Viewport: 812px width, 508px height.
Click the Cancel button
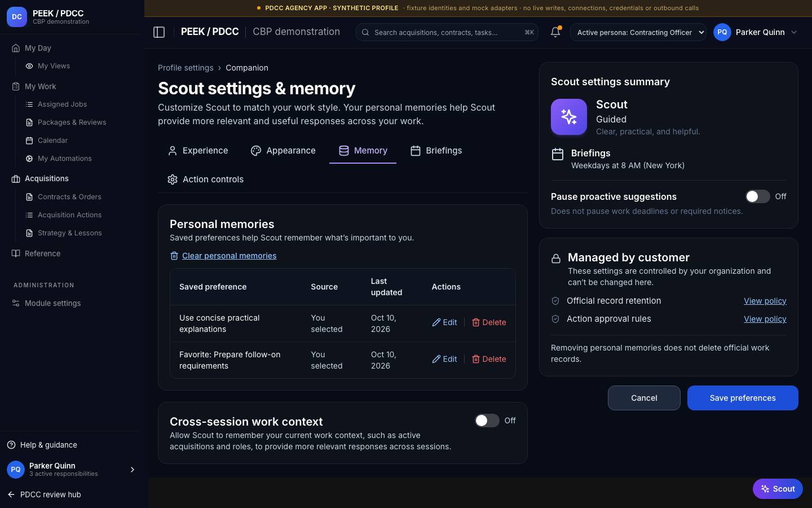coord(644,398)
